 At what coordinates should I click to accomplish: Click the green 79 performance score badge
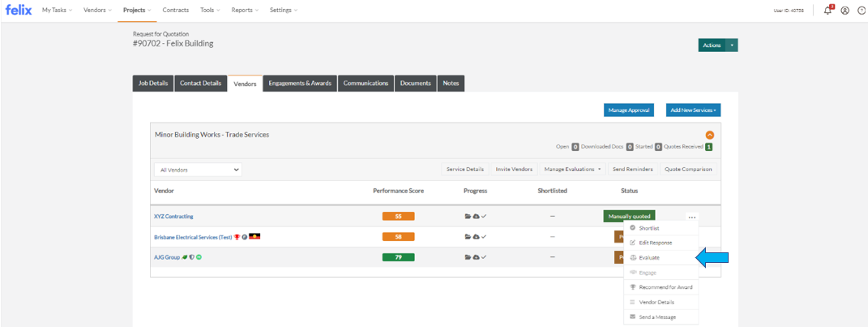pyautogui.click(x=399, y=257)
